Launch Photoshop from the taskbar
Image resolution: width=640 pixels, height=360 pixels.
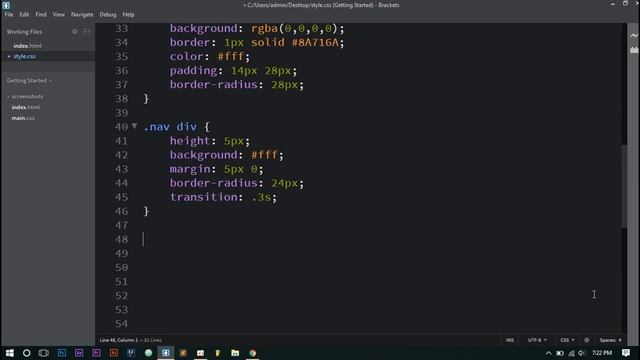62,353
